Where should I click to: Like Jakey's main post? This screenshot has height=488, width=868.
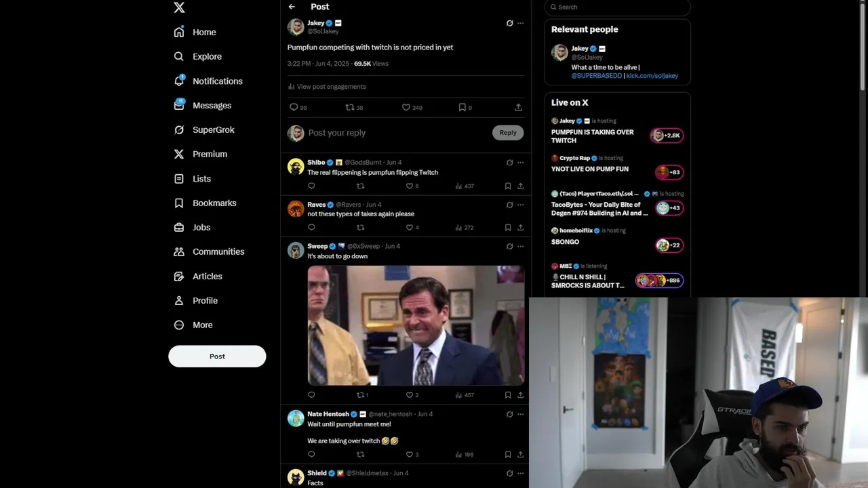coord(406,107)
